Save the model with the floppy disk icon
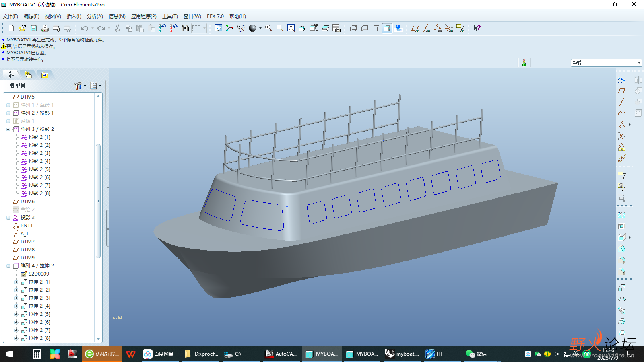This screenshot has height=362, width=644. (34, 28)
